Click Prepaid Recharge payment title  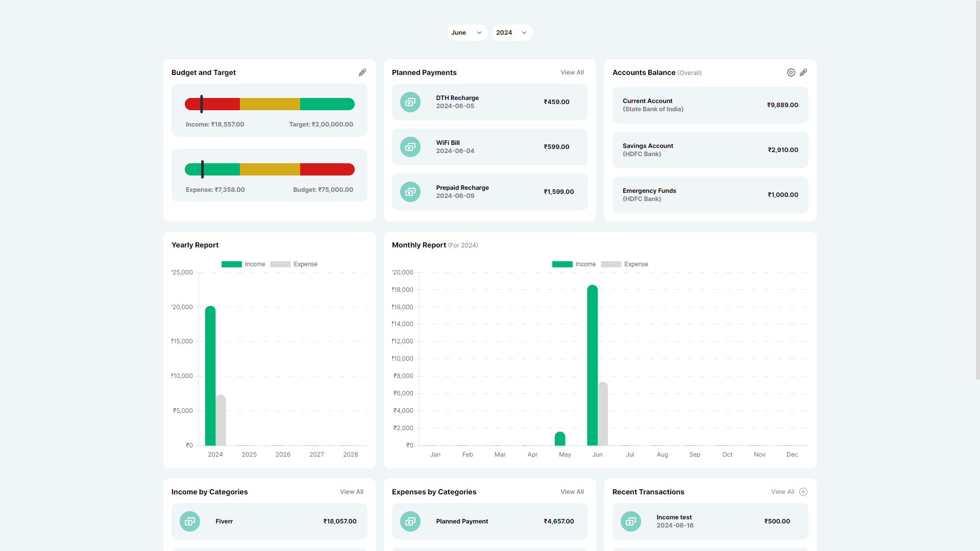[x=462, y=188]
